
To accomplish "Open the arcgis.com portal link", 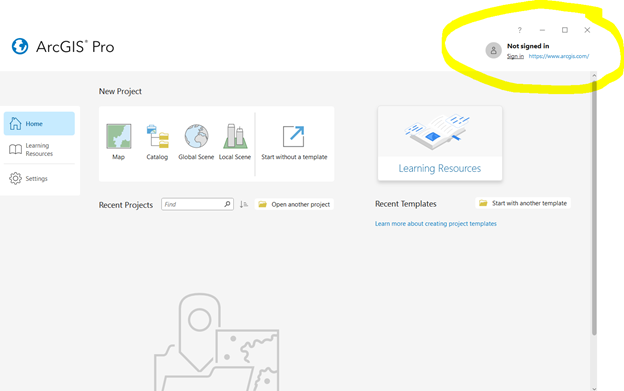I will coord(559,56).
